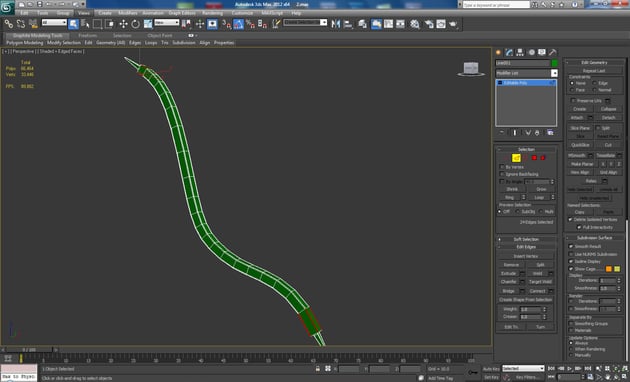Viewport: 630px width, 382px height.
Task: Click the Chamfer button
Action: coord(509,282)
